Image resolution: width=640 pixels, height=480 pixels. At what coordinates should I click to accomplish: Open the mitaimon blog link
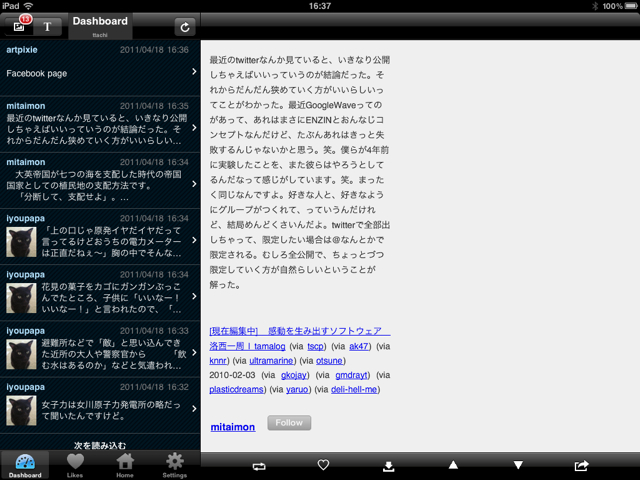tap(232, 427)
